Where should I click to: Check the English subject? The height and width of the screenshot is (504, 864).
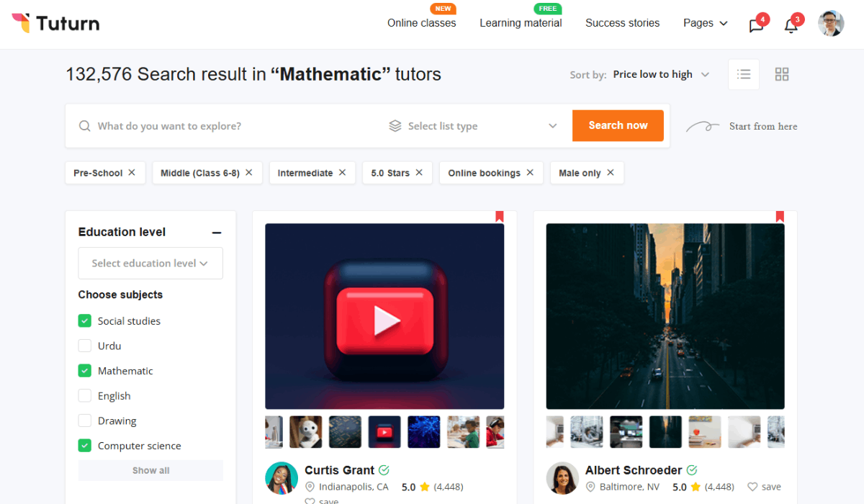(x=85, y=396)
